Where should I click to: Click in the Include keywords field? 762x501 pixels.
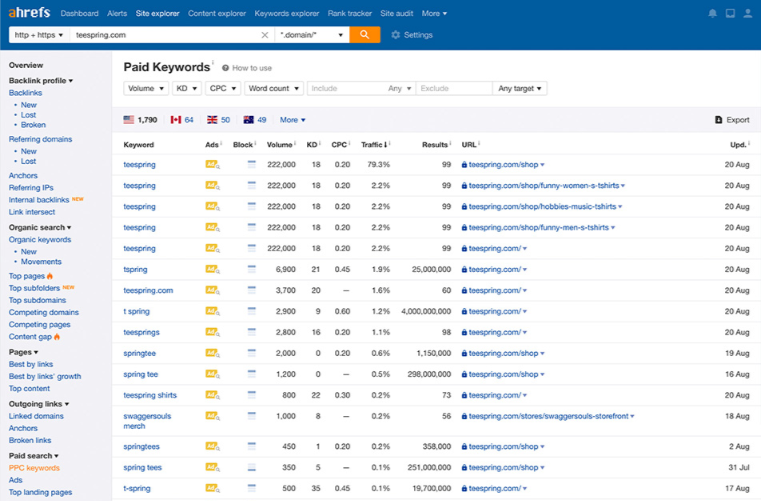point(346,88)
